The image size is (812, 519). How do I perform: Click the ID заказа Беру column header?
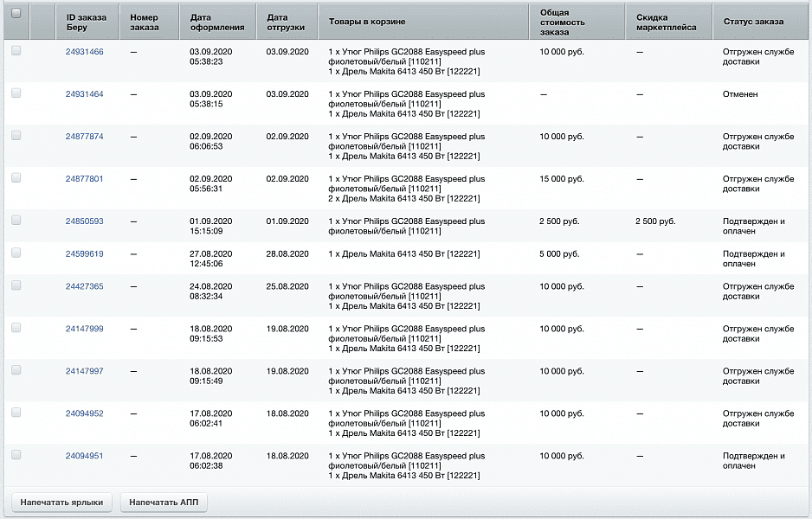pos(86,22)
